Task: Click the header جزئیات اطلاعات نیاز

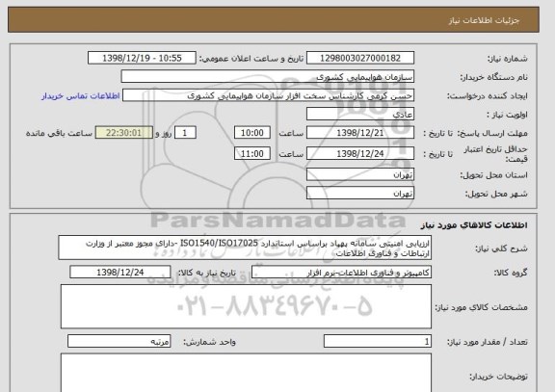Action: pyautogui.click(x=484, y=20)
